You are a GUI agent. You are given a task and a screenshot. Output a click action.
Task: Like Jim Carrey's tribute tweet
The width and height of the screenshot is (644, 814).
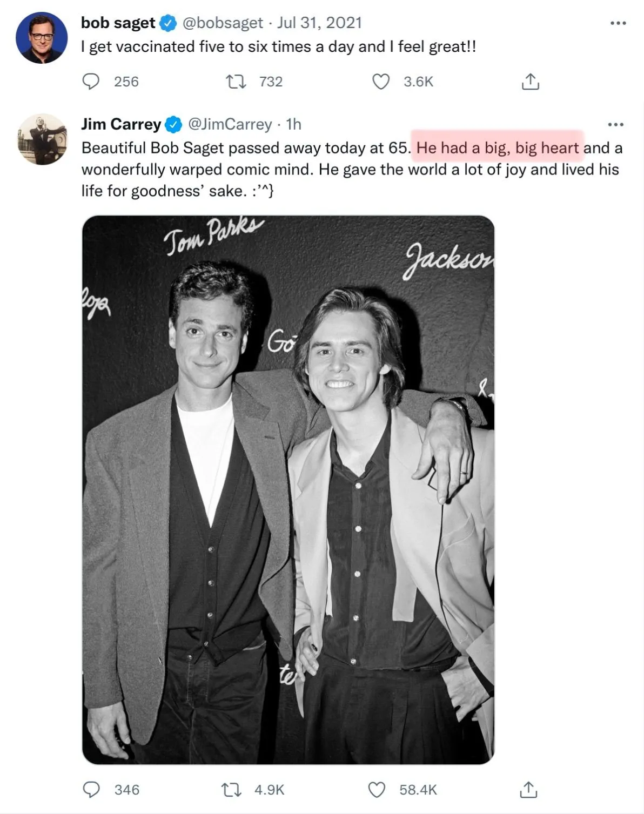(x=377, y=789)
